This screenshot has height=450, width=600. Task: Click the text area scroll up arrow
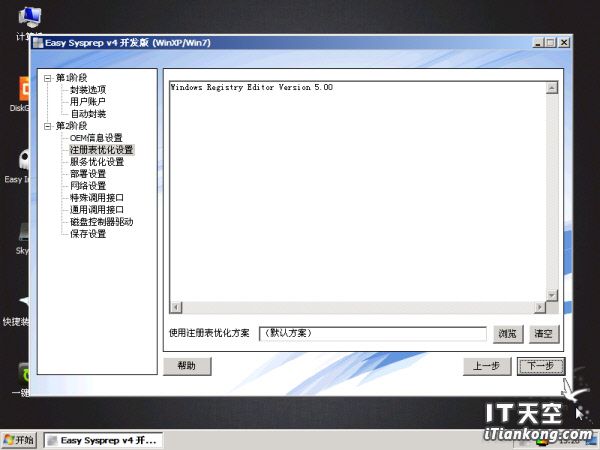[552, 88]
